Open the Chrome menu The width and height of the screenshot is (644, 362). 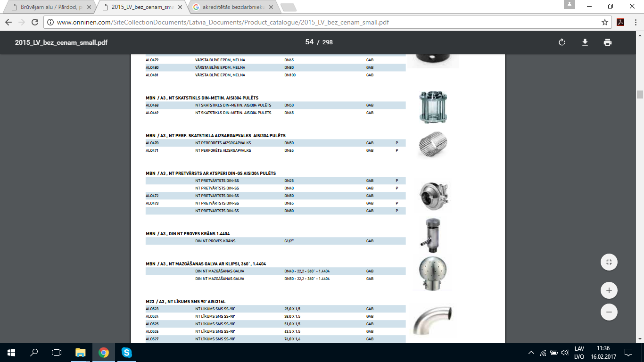pyautogui.click(x=635, y=22)
